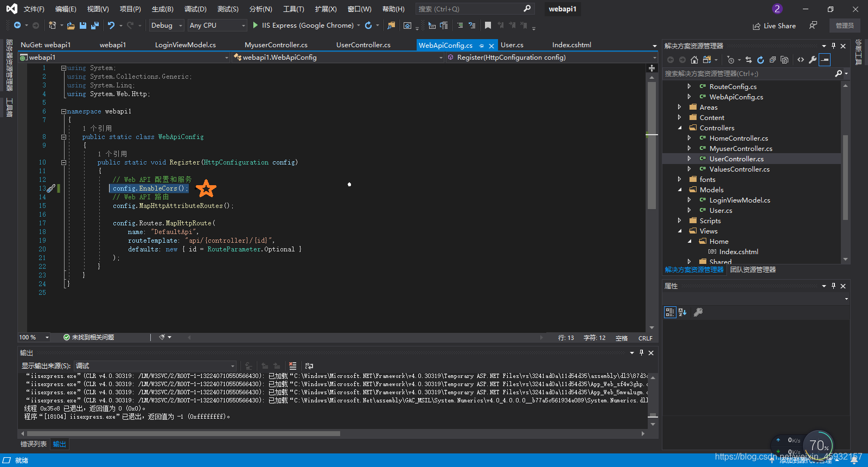
Task: Click the Pending Changes Filter clock icon
Action: (731, 60)
